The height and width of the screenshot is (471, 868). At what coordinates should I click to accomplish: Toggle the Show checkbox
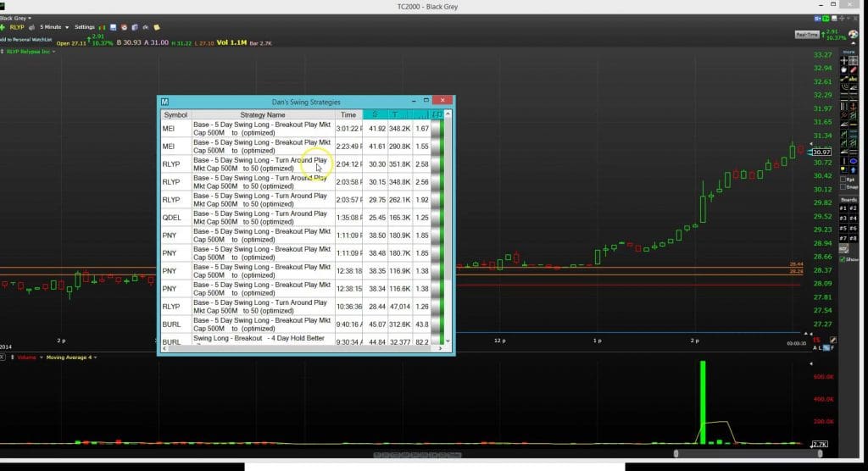(x=843, y=259)
